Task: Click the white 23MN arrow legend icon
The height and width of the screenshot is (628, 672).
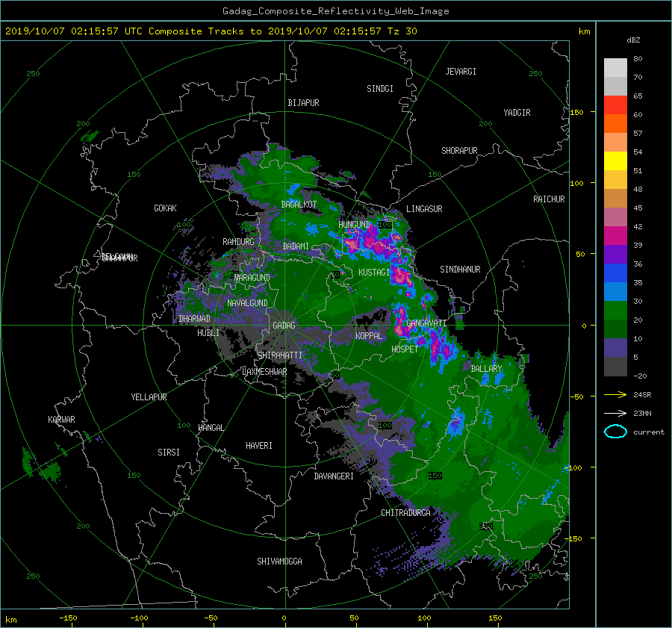Action: click(615, 413)
